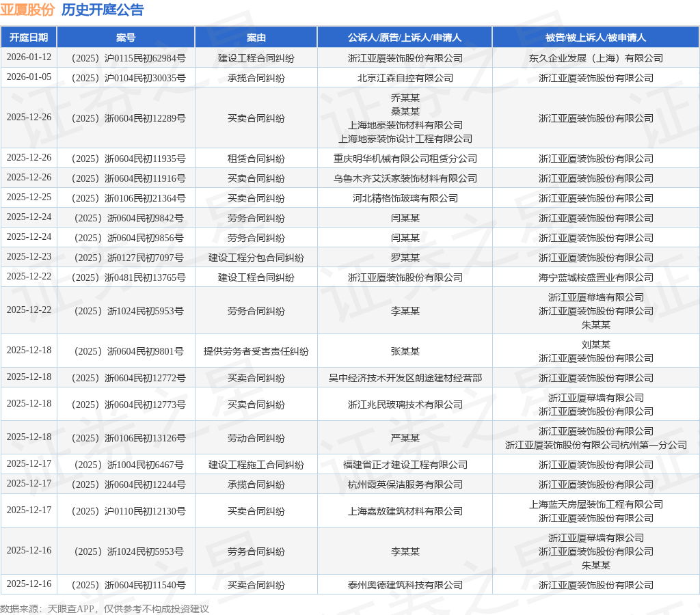The height and width of the screenshot is (615, 700).
Task: Click cause 建设工程施工合同纠纷
Action: (x=256, y=465)
